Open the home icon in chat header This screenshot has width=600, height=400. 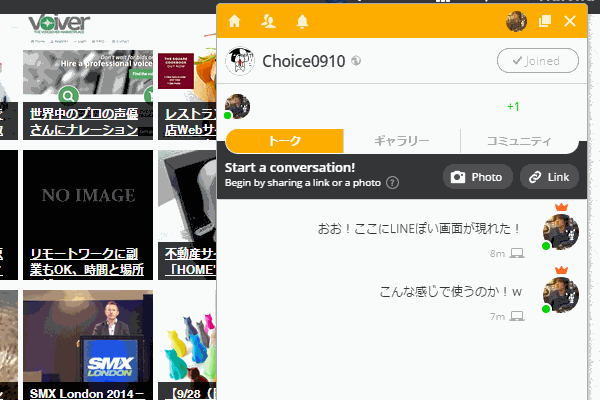click(235, 21)
